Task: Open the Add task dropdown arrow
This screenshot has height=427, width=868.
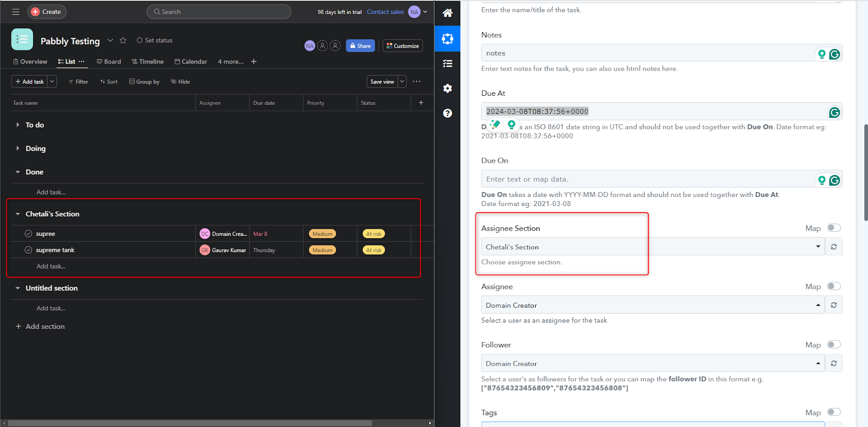Action: pos(52,82)
